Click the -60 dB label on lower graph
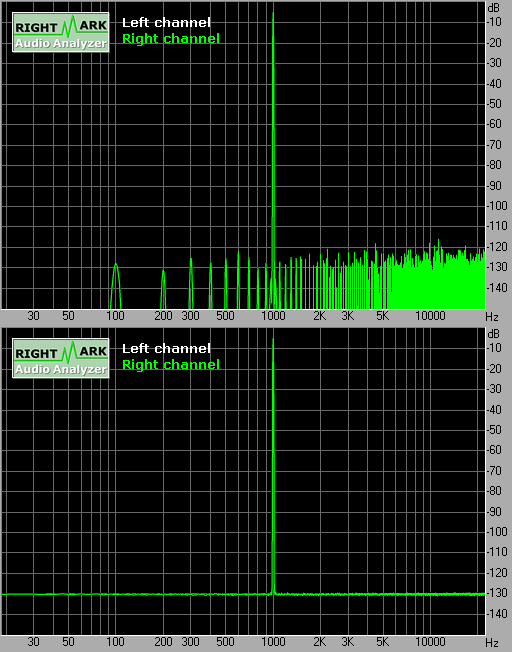 tap(494, 450)
